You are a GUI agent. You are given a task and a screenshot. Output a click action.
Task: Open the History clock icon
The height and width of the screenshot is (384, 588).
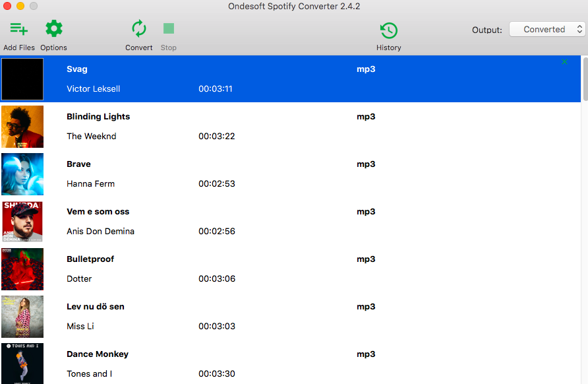coord(388,30)
